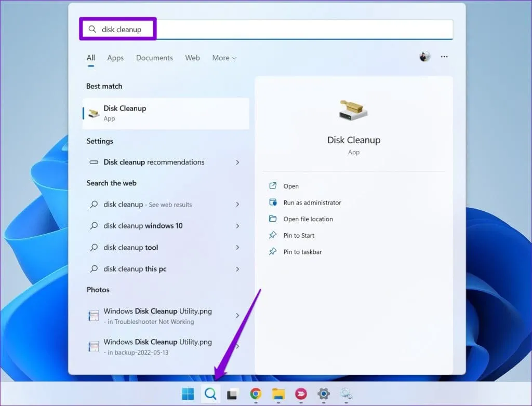Click Open file location
This screenshot has width=532, height=406.
click(308, 219)
